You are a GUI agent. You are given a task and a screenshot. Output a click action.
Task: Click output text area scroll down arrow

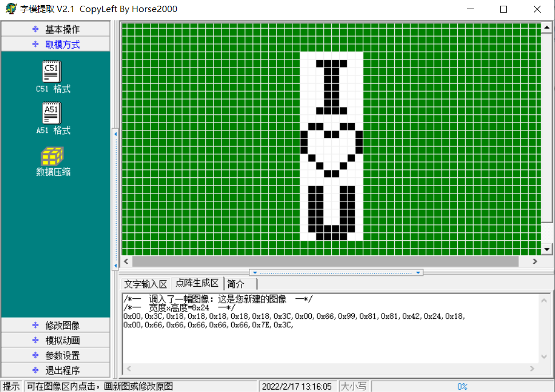click(x=544, y=357)
